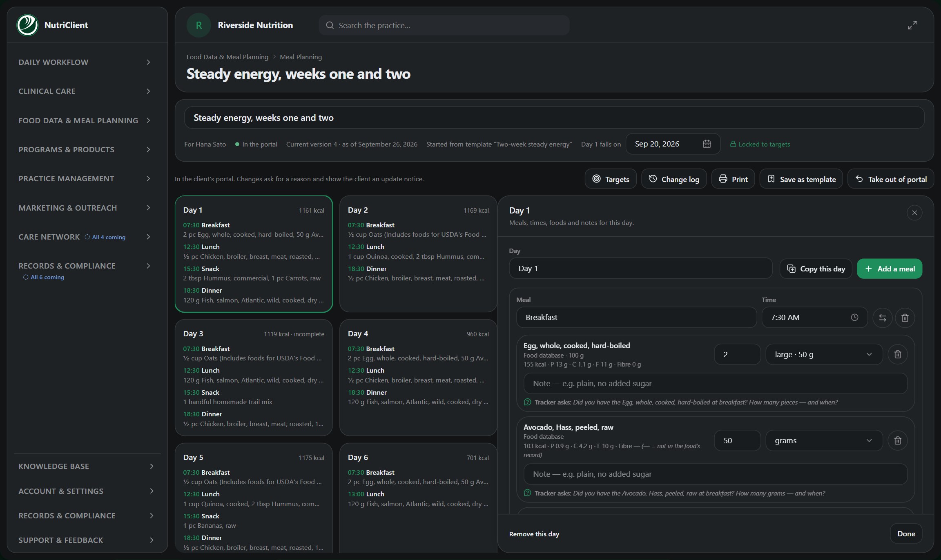Open the calendar picker for Day 1 date
The height and width of the screenshot is (560, 941).
pos(707,144)
